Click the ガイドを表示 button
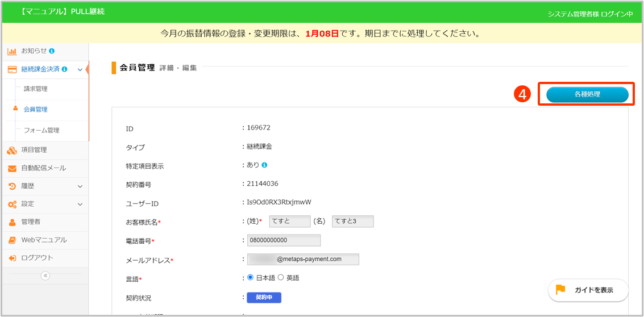The width and height of the screenshot is (644, 317). tap(588, 290)
